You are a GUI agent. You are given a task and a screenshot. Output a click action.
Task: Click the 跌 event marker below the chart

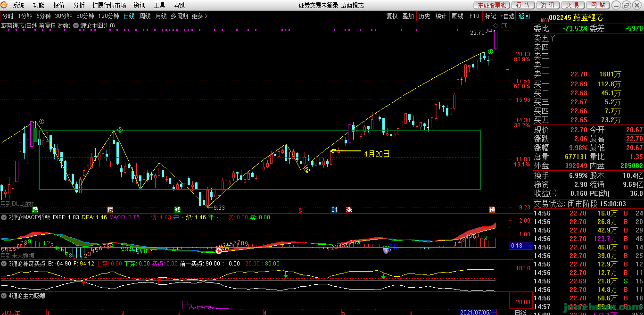(x=35, y=209)
